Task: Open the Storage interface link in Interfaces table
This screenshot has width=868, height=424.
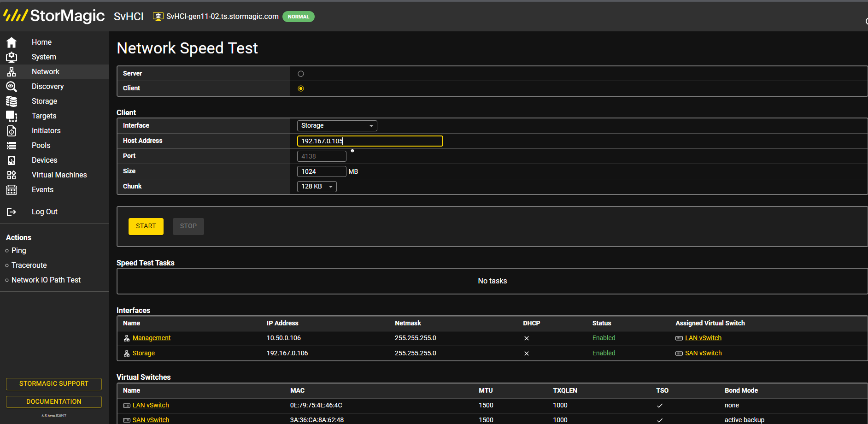Action: tap(144, 353)
